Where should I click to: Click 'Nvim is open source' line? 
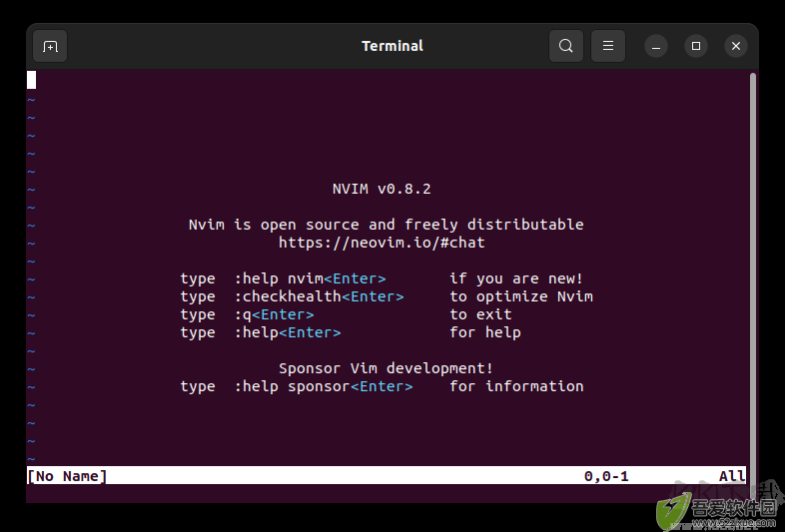(386, 225)
